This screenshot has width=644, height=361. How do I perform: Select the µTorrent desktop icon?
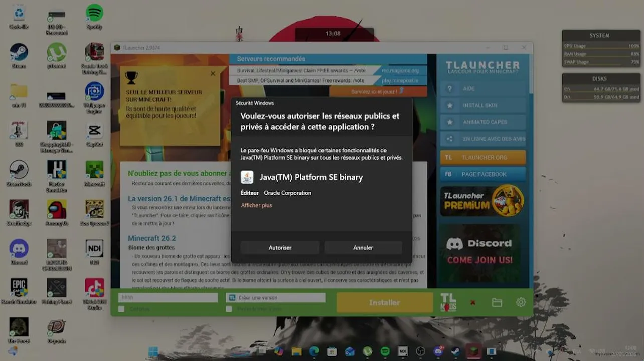(x=57, y=55)
